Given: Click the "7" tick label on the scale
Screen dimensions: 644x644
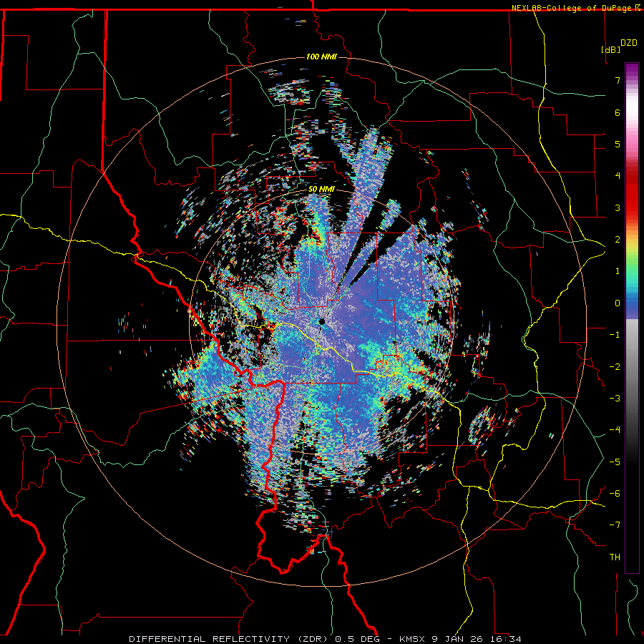Looking at the screenshot, I should (618, 80).
